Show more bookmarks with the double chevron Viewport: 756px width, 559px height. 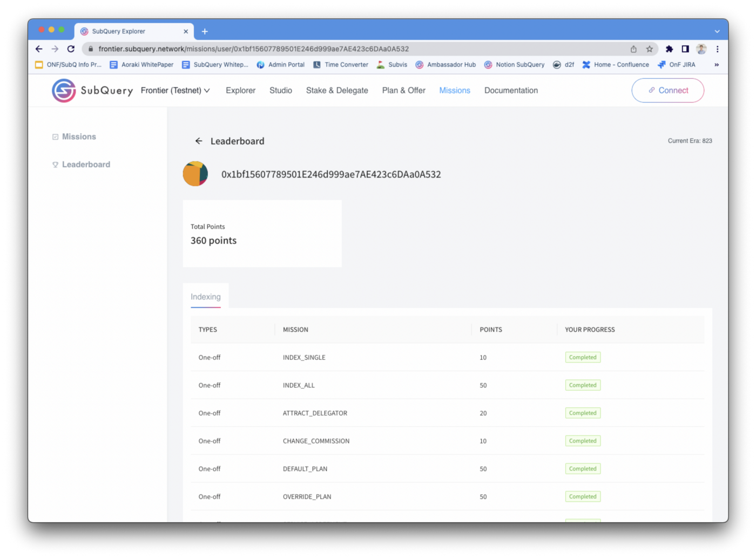[x=717, y=65]
